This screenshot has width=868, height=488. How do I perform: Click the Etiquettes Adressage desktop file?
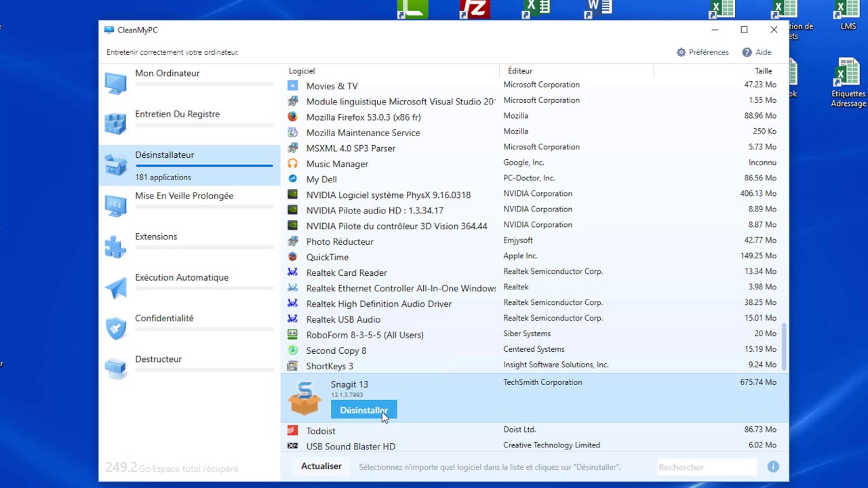pos(848,83)
